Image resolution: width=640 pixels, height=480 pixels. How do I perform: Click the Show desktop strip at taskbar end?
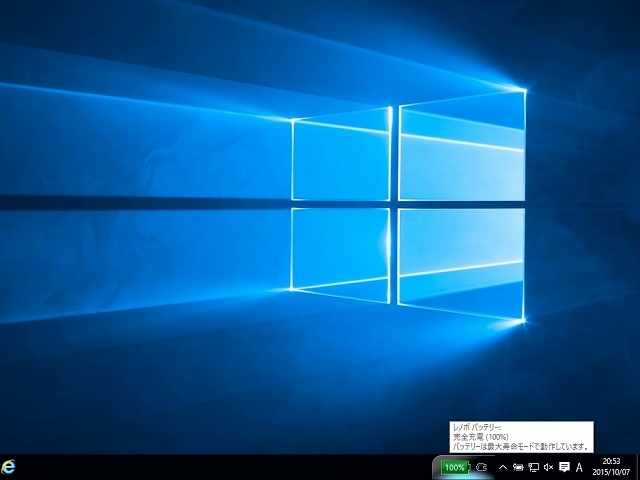pyautogui.click(x=638, y=467)
